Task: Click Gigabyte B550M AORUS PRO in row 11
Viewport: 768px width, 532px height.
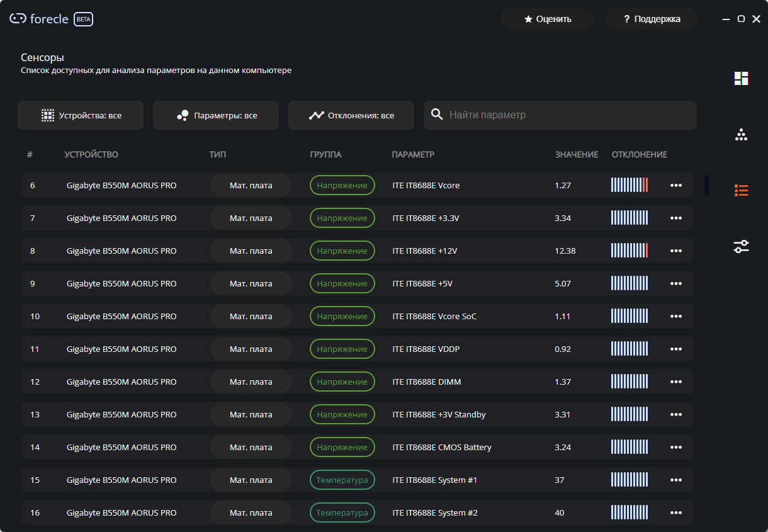Action: pos(121,349)
